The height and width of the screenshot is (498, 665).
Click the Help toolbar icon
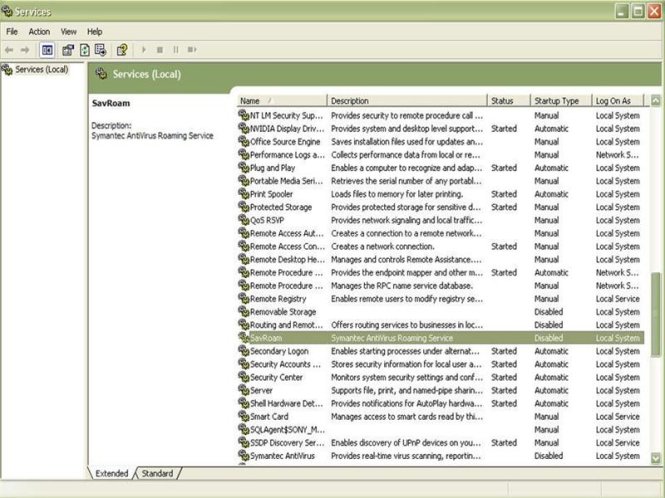tap(122, 50)
